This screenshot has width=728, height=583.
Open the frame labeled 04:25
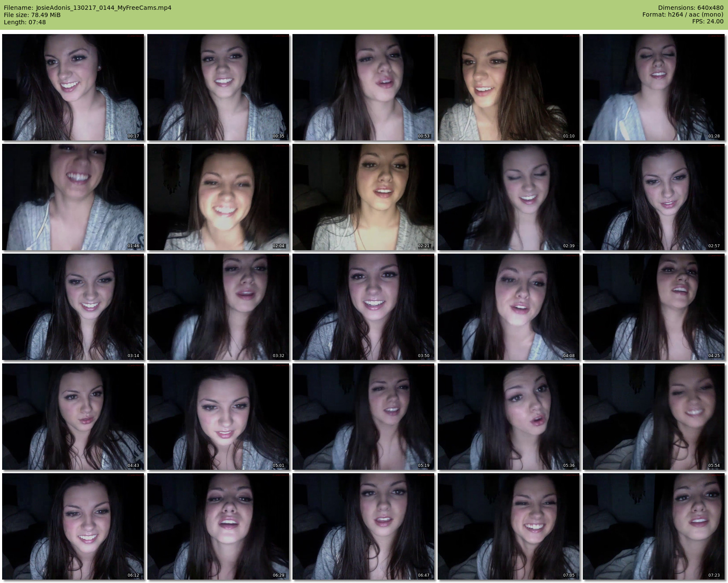click(653, 307)
